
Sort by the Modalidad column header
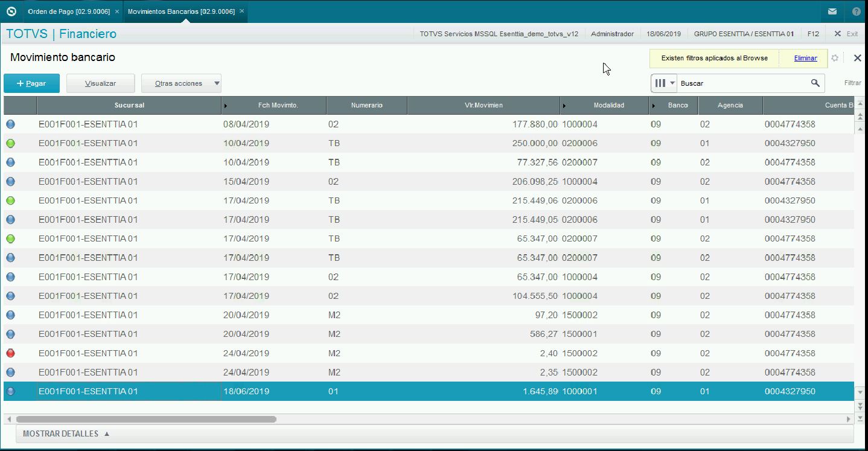click(x=604, y=105)
